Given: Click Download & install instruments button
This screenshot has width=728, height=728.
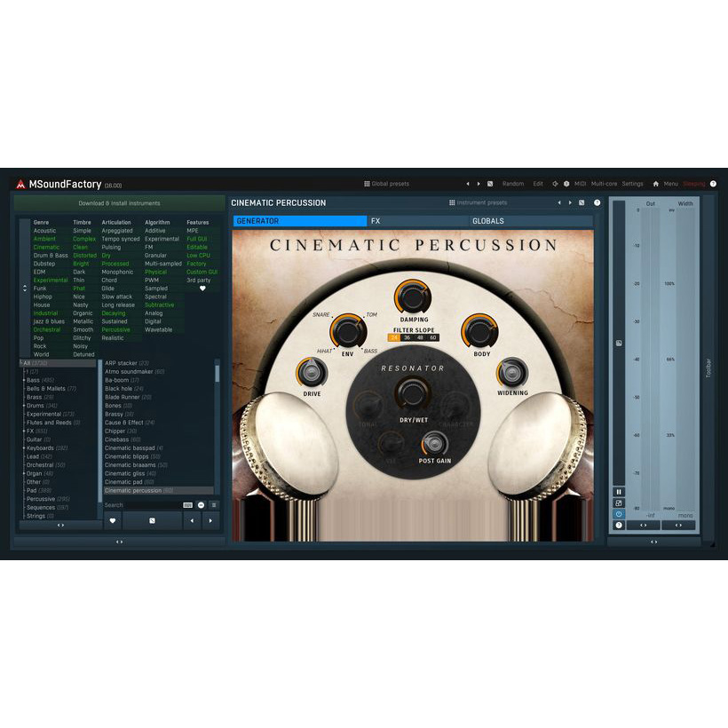Looking at the screenshot, I should click(119, 203).
